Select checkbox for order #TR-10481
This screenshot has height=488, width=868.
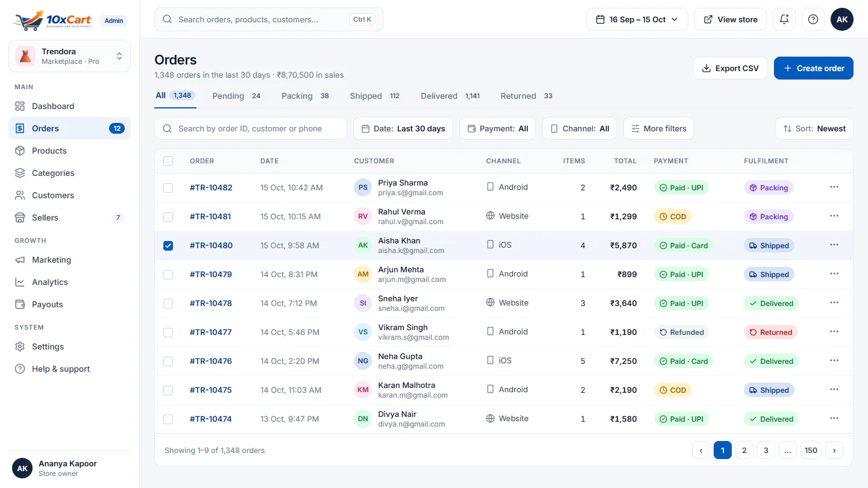pyautogui.click(x=168, y=216)
